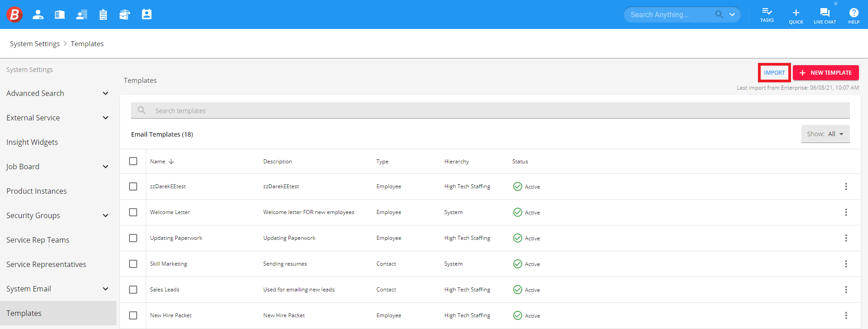Open the Help question mark icon
Viewport: 868px width, 329px height.
pyautogui.click(x=854, y=16)
